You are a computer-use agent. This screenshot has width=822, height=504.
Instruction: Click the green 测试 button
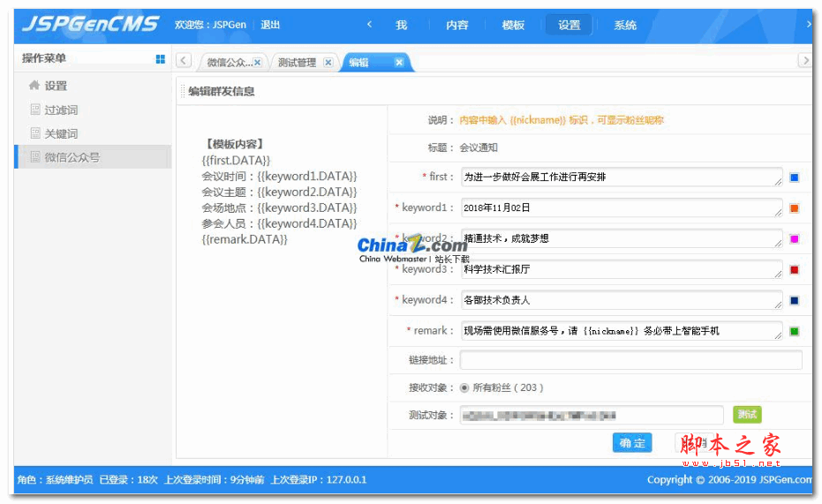click(747, 415)
